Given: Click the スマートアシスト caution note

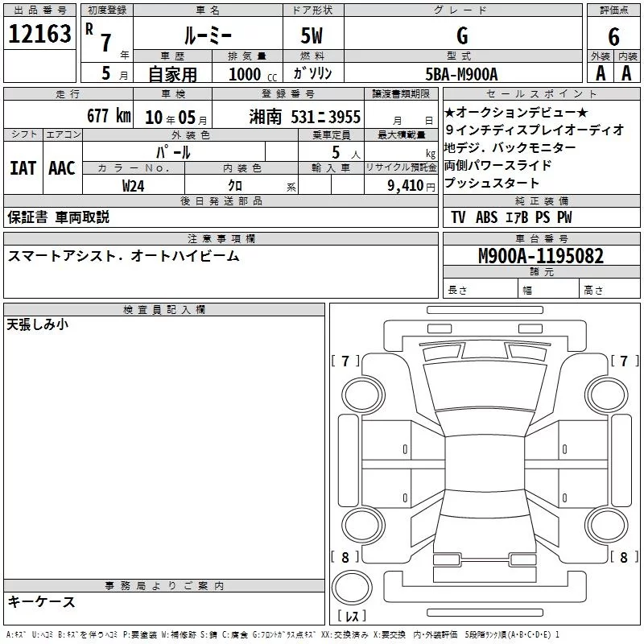Looking at the screenshot, I should click(123, 256).
